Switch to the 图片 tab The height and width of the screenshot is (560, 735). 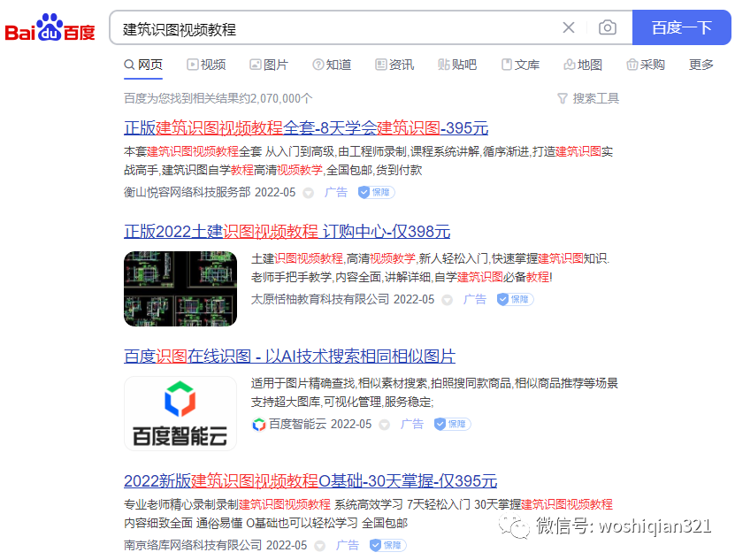click(x=269, y=65)
